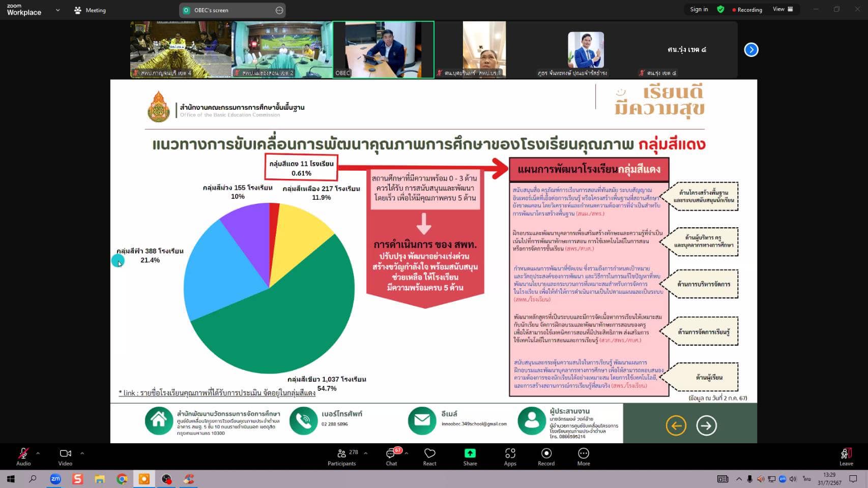Screen dimensions: 868x488
Task: Click the green Share screen button
Action: (470, 456)
